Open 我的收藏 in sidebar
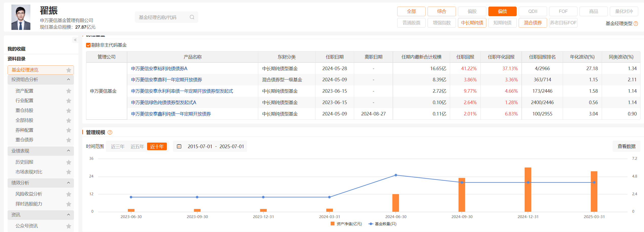This screenshot has height=232, width=644. [x=16, y=49]
